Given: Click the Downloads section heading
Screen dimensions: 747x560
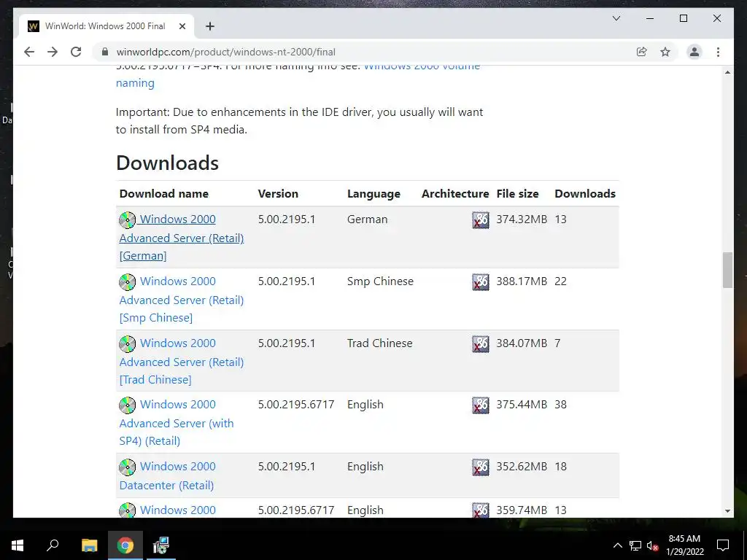Looking at the screenshot, I should [x=167, y=163].
